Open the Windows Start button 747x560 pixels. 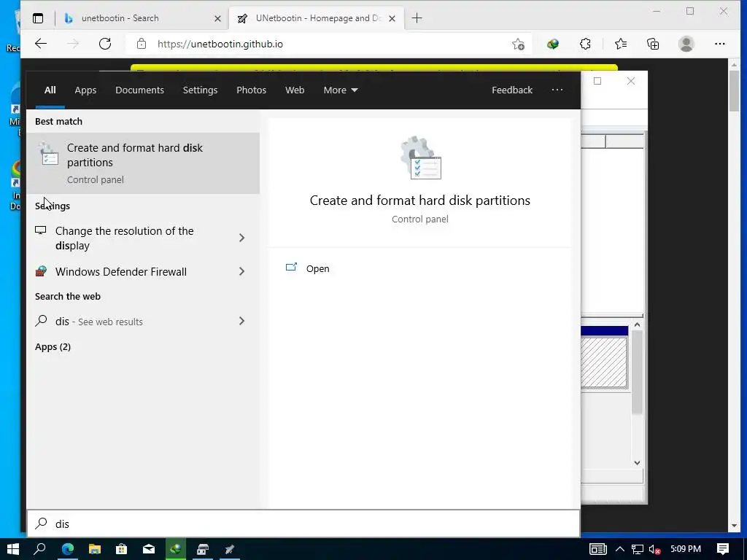tap(13, 549)
